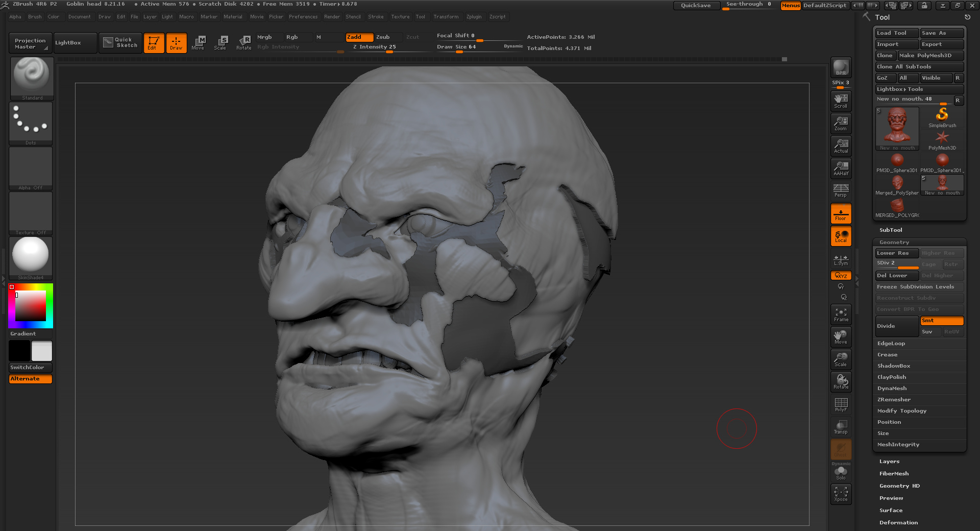The width and height of the screenshot is (980, 531).
Task: Enable Zsub mode
Action: pos(388,37)
